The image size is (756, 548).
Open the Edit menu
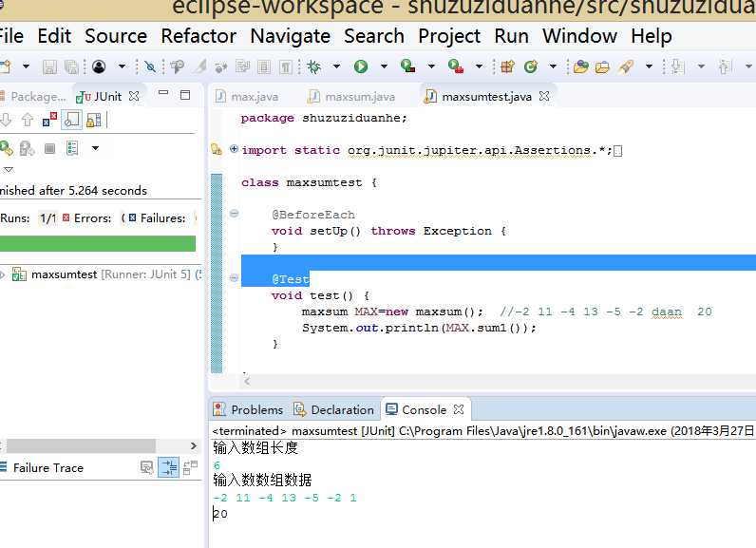tap(54, 36)
